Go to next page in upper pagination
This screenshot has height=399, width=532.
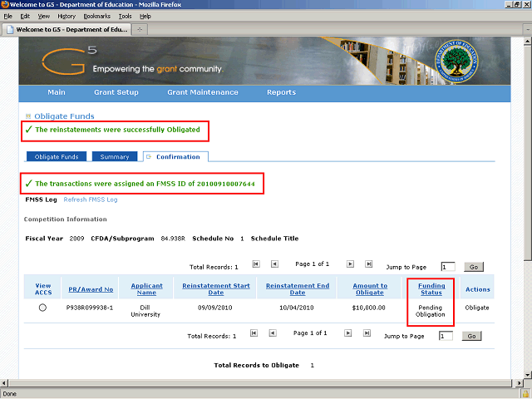pos(350,264)
